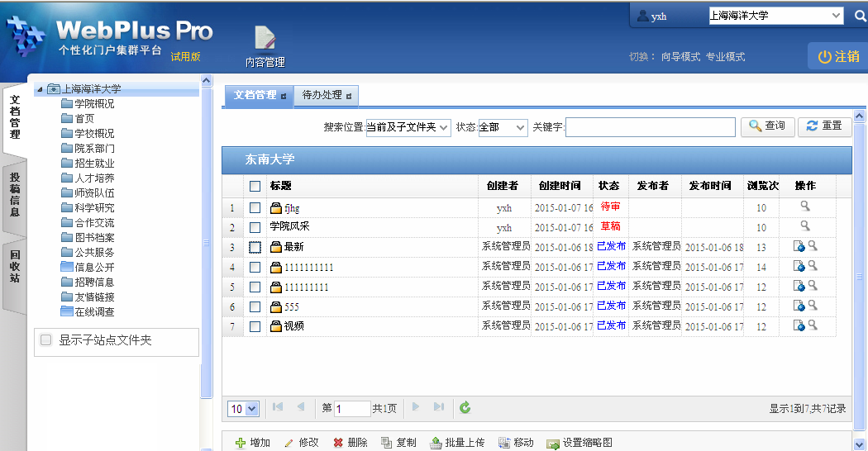Image resolution: width=868 pixels, height=451 pixels.
Task: Toggle the select-all checkbox in the table header
Action: coord(255,187)
